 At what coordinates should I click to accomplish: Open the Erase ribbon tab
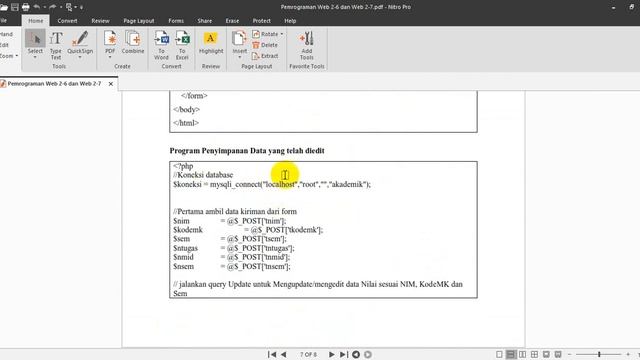tap(232, 20)
